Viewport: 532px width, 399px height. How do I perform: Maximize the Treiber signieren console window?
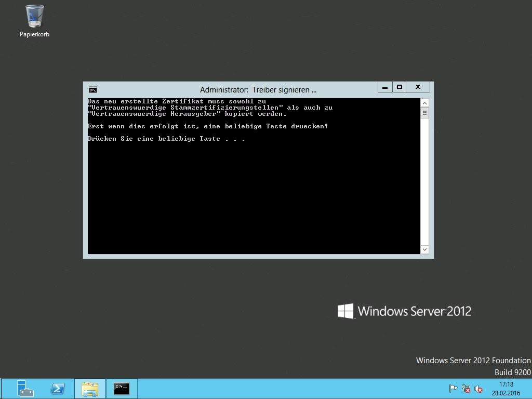(x=400, y=87)
